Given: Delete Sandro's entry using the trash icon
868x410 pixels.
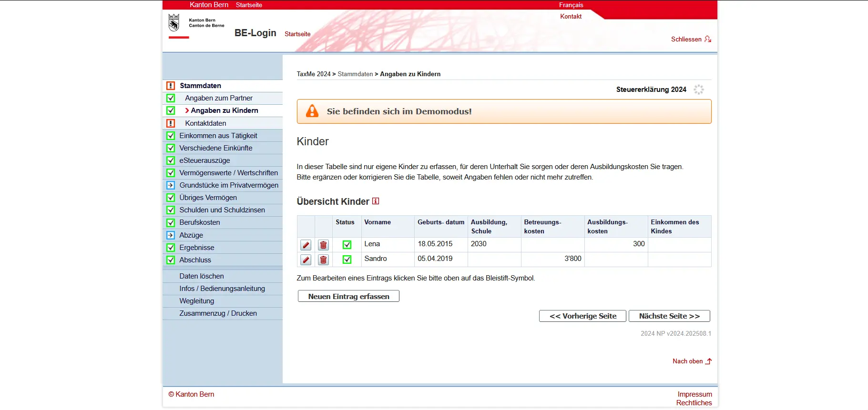Looking at the screenshot, I should pyautogui.click(x=323, y=260).
